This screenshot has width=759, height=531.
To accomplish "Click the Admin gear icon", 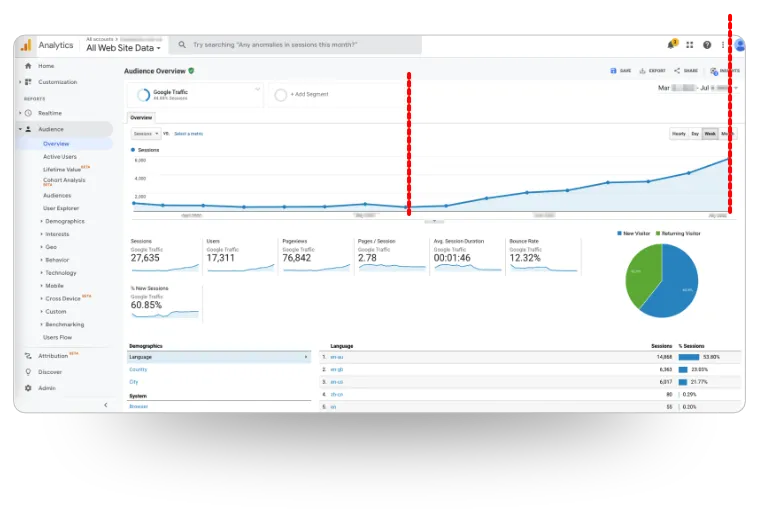I will [x=28, y=388].
